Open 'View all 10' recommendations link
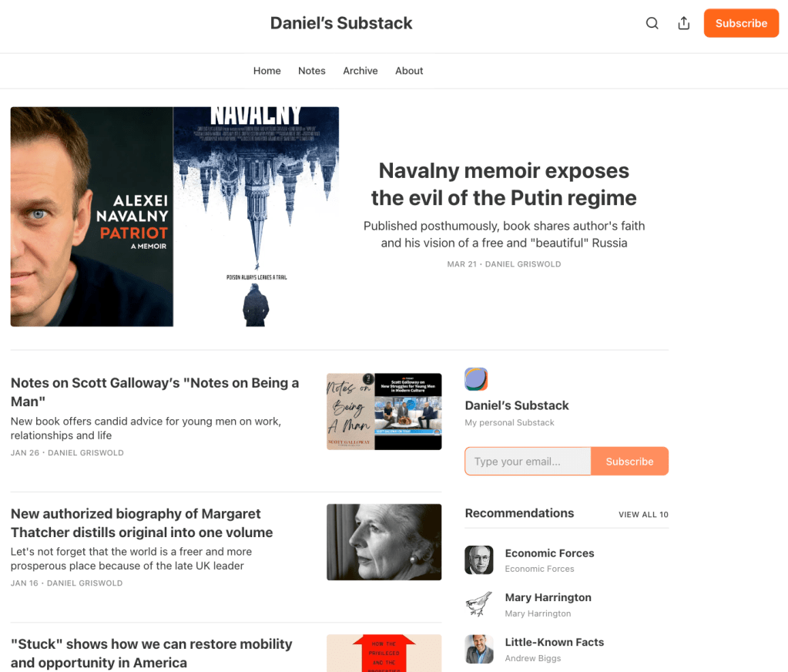 pyautogui.click(x=643, y=515)
